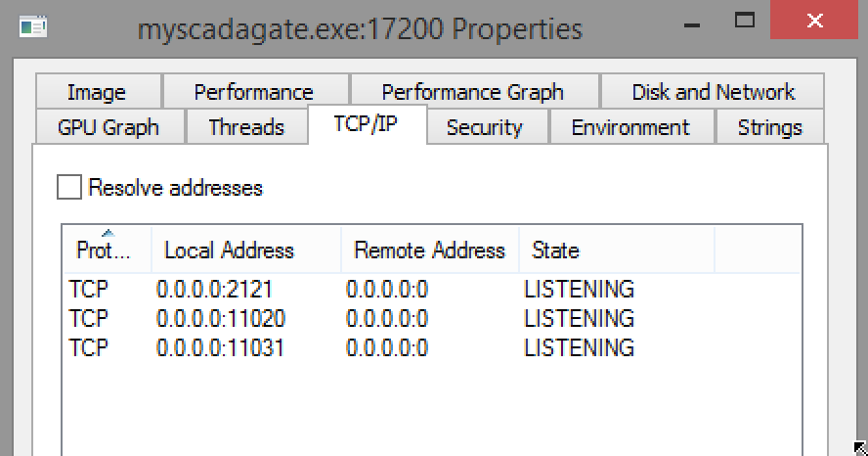The height and width of the screenshot is (456, 868).
Task: Sort by the Prot... column header
Action: coord(108,250)
